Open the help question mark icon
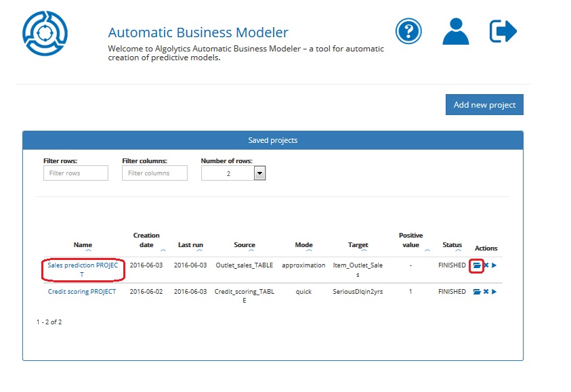571x392 pixels. (408, 31)
